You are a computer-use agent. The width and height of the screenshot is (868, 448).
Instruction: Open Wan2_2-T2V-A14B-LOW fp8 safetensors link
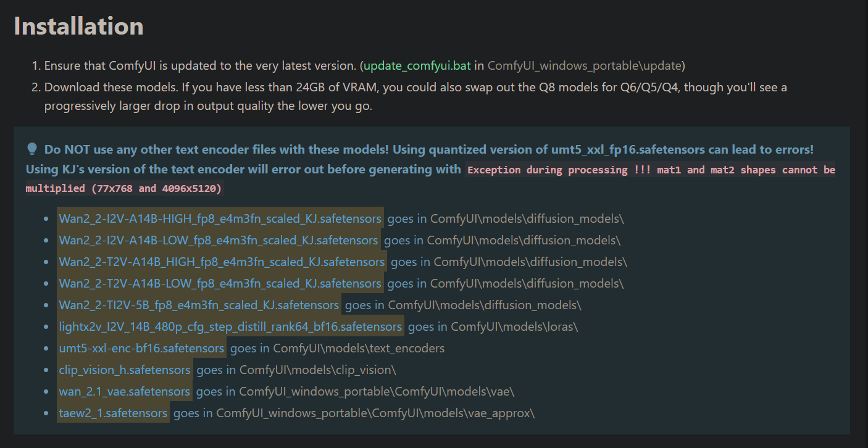click(x=220, y=283)
